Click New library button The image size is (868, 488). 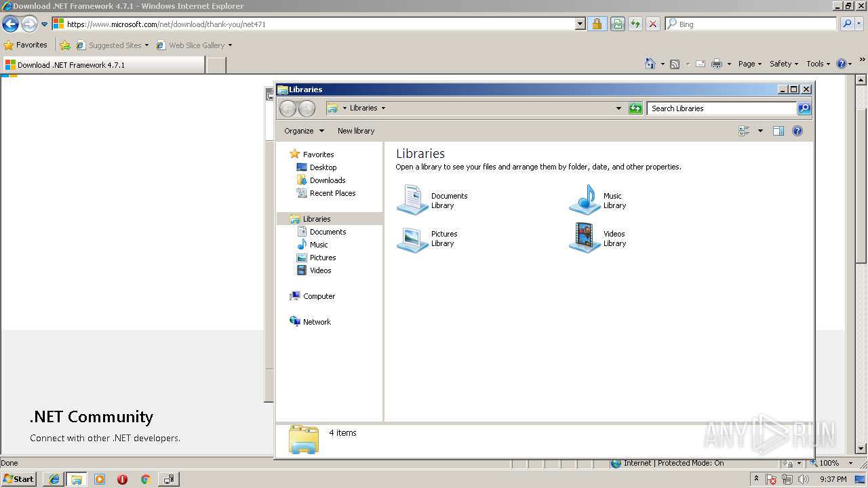coord(356,131)
